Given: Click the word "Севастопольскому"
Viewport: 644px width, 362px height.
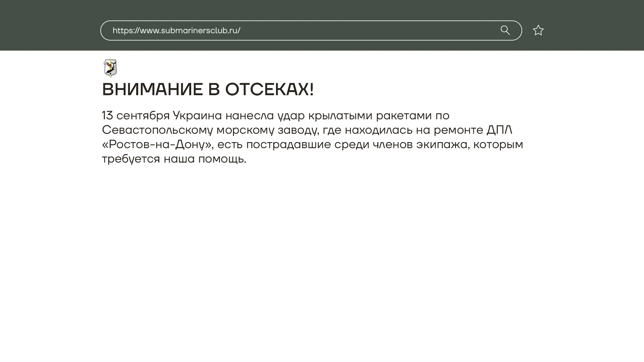Looking at the screenshot, I should coord(157,130).
